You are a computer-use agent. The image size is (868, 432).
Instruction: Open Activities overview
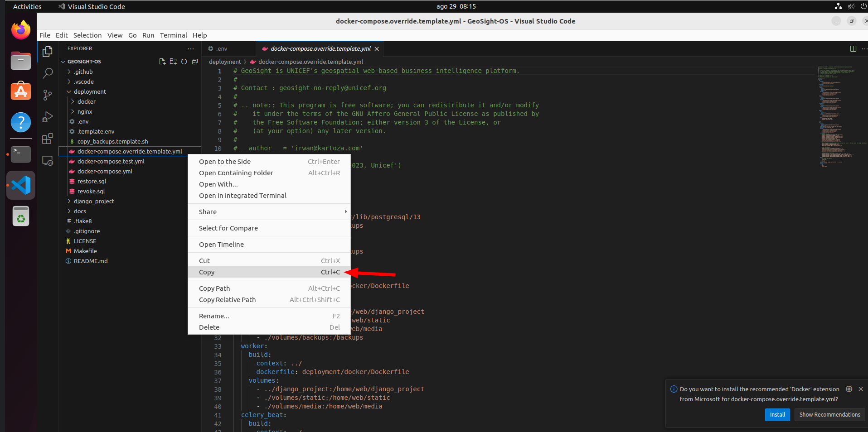click(x=27, y=6)
